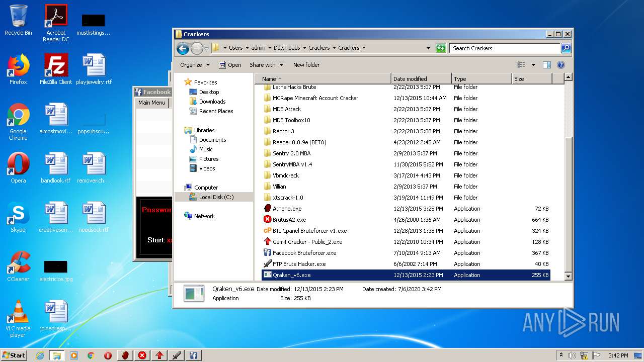Select the FTP Brute Hacker.exe icon

(268, 264)
